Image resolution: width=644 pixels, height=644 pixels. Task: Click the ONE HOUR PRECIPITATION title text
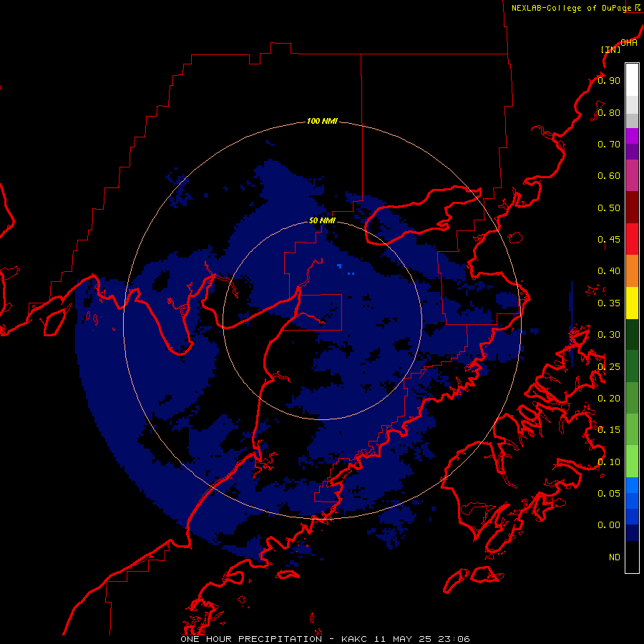coord(251,639)
